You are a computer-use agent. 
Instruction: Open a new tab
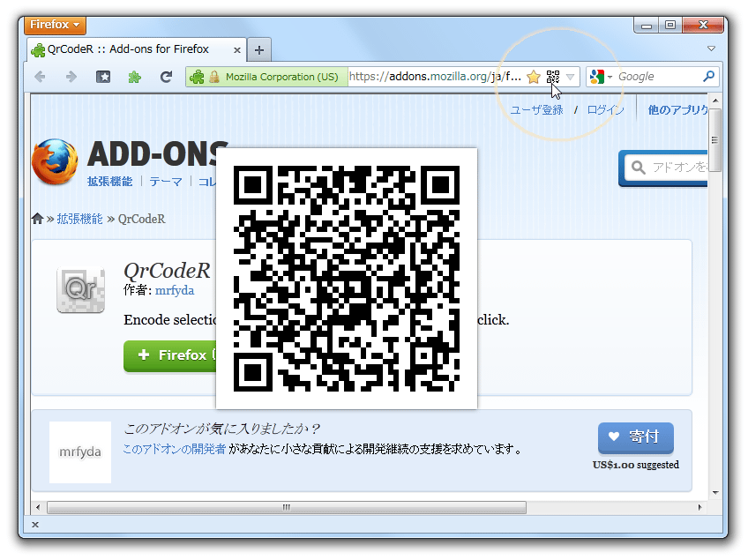click(259, 49)
